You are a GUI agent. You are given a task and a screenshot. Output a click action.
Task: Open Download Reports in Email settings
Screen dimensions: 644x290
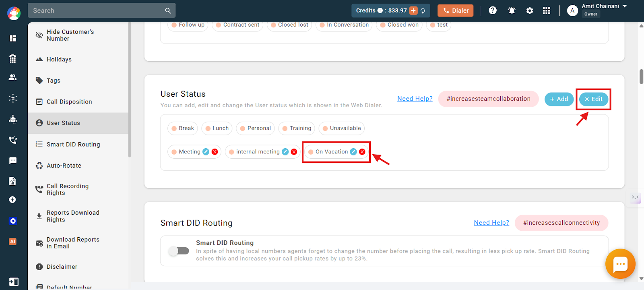point(78,243)
